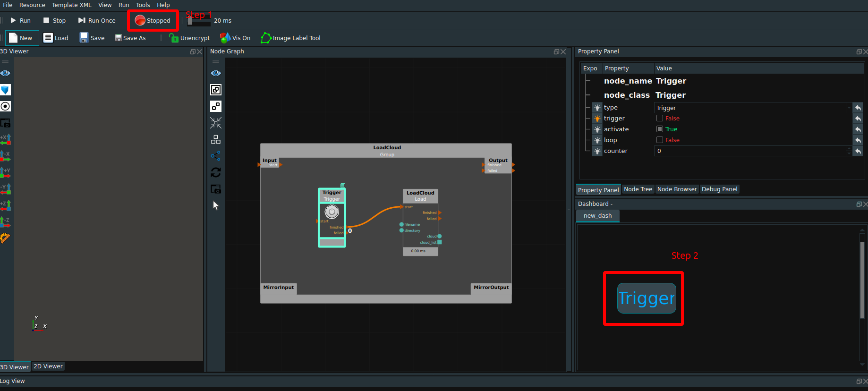Viewport: 868px width, 391px height.
Task: Set the 3D view to +Z axis
Action: [5, 205]
